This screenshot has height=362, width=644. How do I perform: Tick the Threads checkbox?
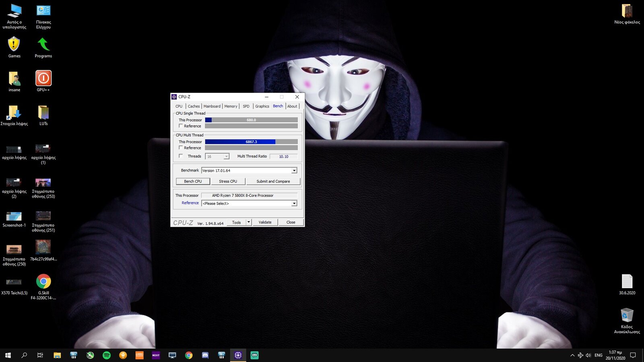click(181, 156)
